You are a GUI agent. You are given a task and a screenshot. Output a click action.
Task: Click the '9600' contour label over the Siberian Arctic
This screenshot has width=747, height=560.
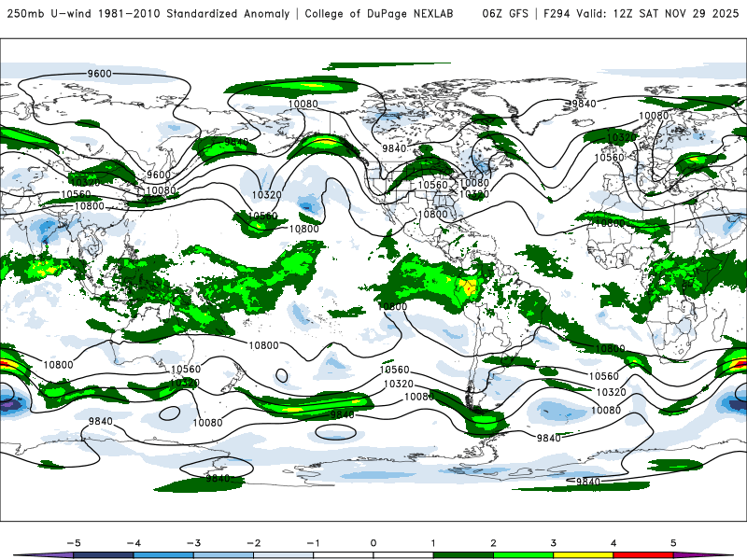click(100, 74)
